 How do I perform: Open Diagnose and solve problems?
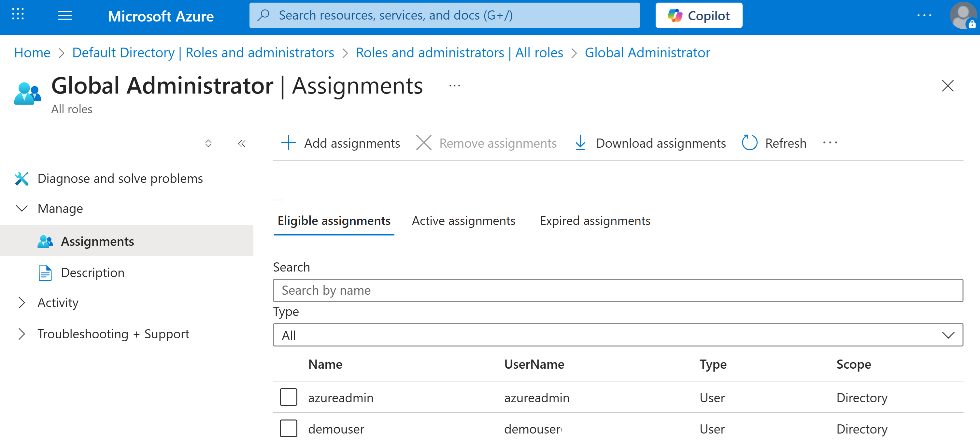120,179
